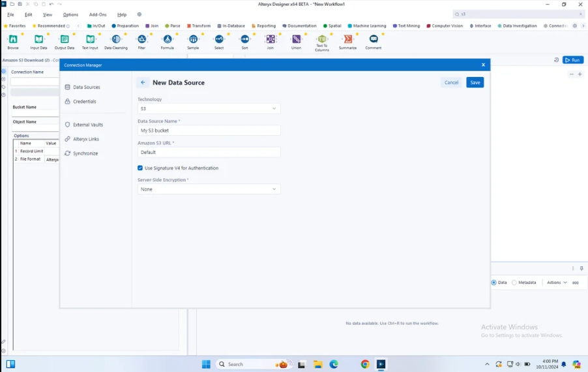588x372 pixels.
Task: Select the Text Input tool
Action: click(x=90, y=39)
